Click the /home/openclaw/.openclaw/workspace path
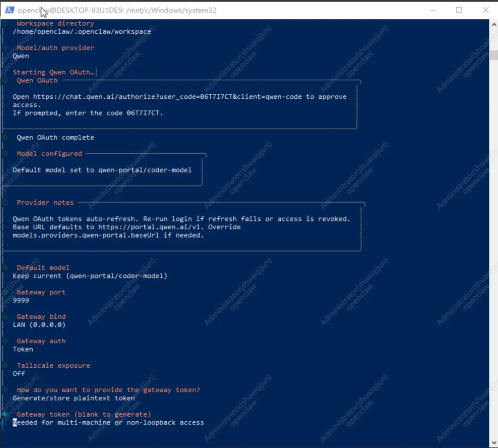498x448 pixels. click(82, 31)
